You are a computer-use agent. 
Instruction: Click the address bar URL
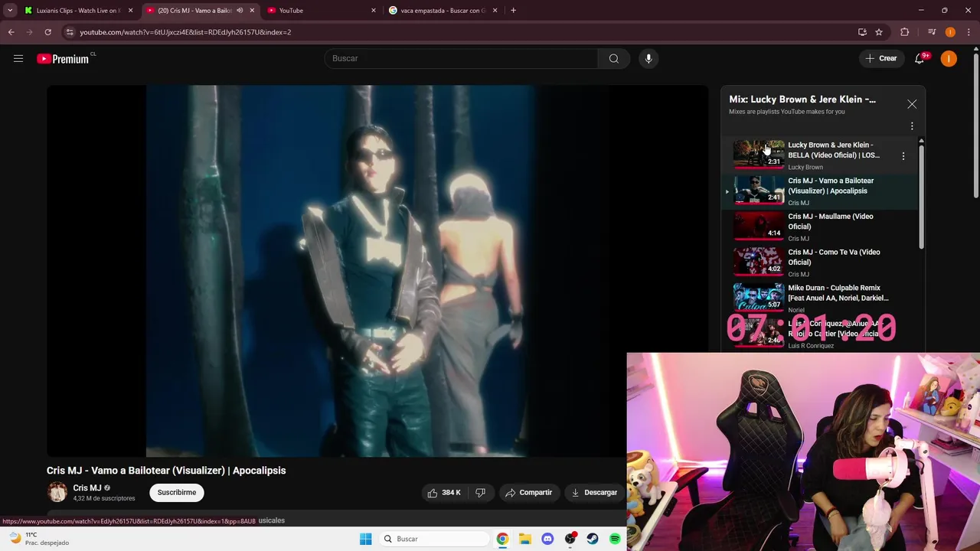[x=185, y=32]
